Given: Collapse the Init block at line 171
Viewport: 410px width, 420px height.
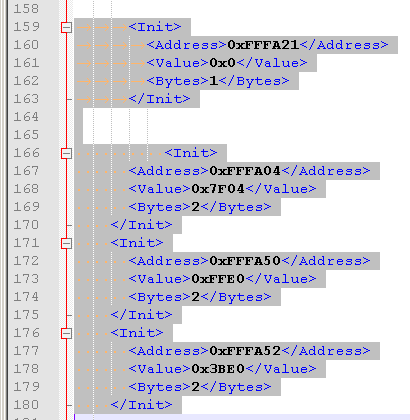Looking at the screenshot, I should point(67,243).
